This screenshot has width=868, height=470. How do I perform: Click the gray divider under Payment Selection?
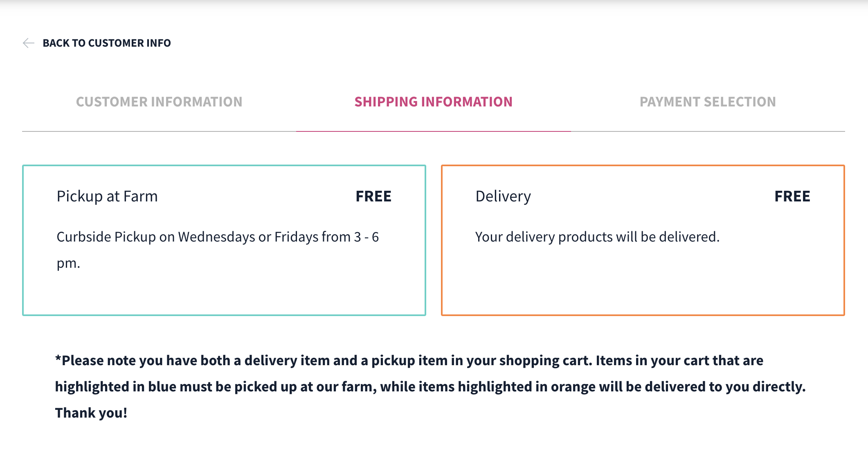(708, 131)
